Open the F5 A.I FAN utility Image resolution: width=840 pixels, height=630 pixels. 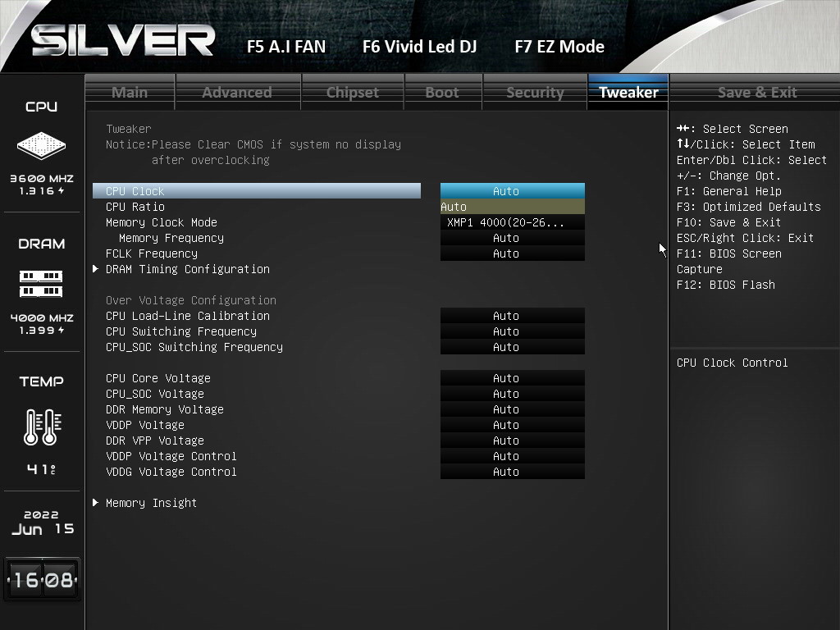pos(286,47)
